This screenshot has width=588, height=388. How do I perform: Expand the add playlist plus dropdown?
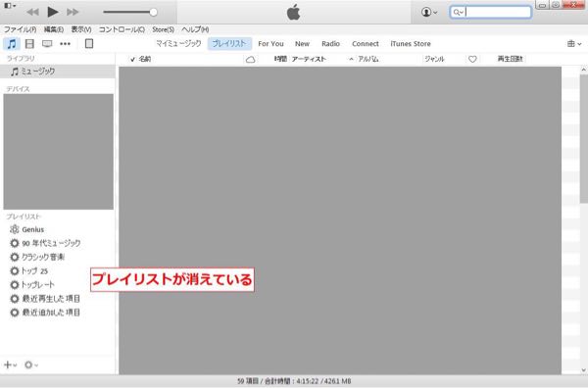(10, 364)
